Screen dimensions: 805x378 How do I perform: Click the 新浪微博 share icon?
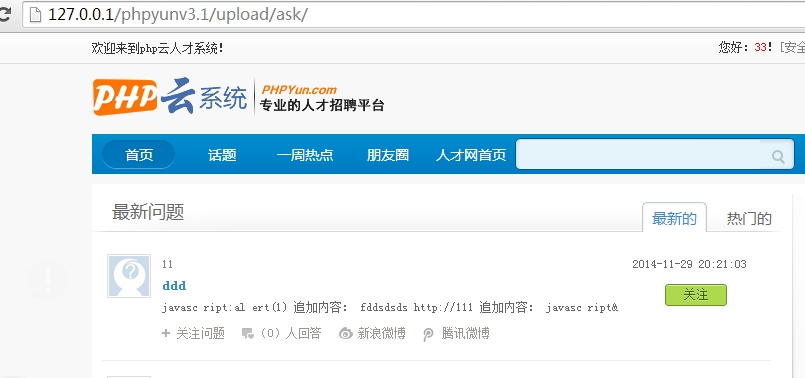pos(346,334)
